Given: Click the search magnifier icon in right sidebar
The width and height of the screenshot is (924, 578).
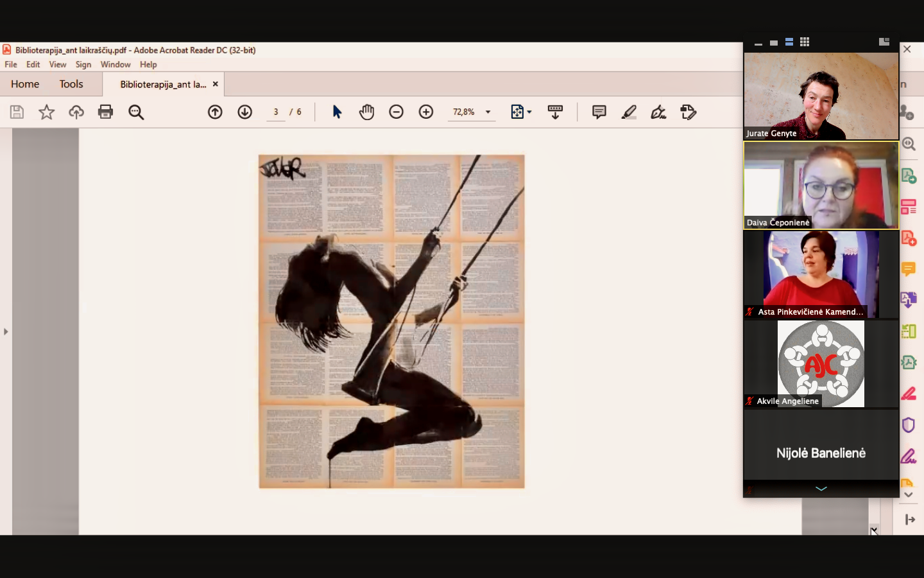Looking at the screenshot, I should tap(909, 144).
